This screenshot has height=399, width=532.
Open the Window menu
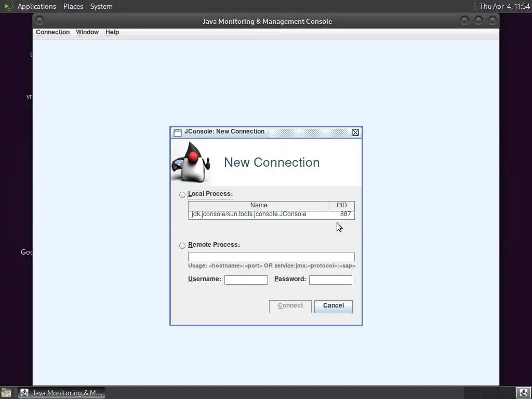(87, 32)
